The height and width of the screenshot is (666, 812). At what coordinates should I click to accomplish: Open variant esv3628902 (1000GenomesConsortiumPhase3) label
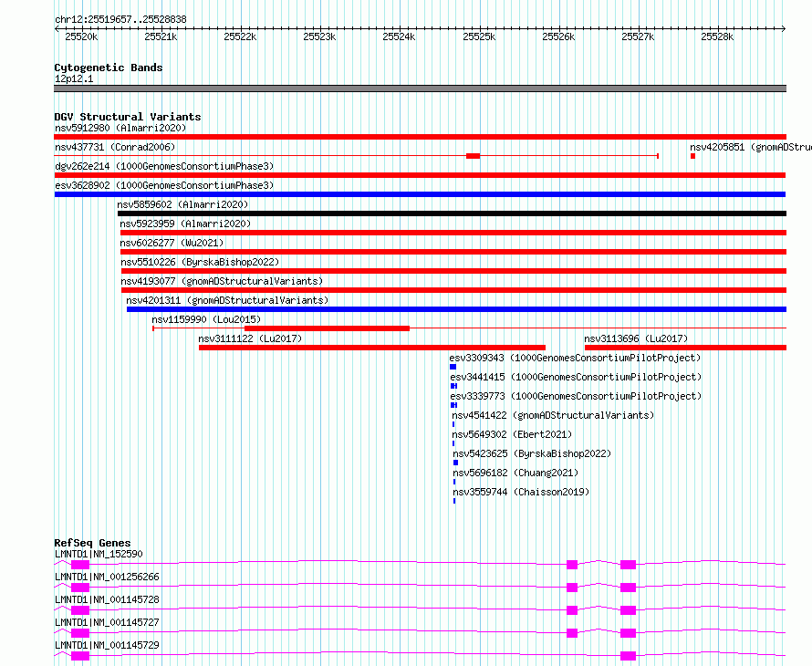click(x=164, y=185)
